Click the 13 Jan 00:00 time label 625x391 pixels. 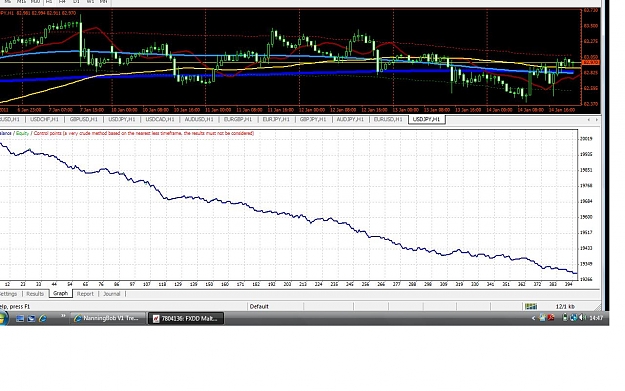405,110
